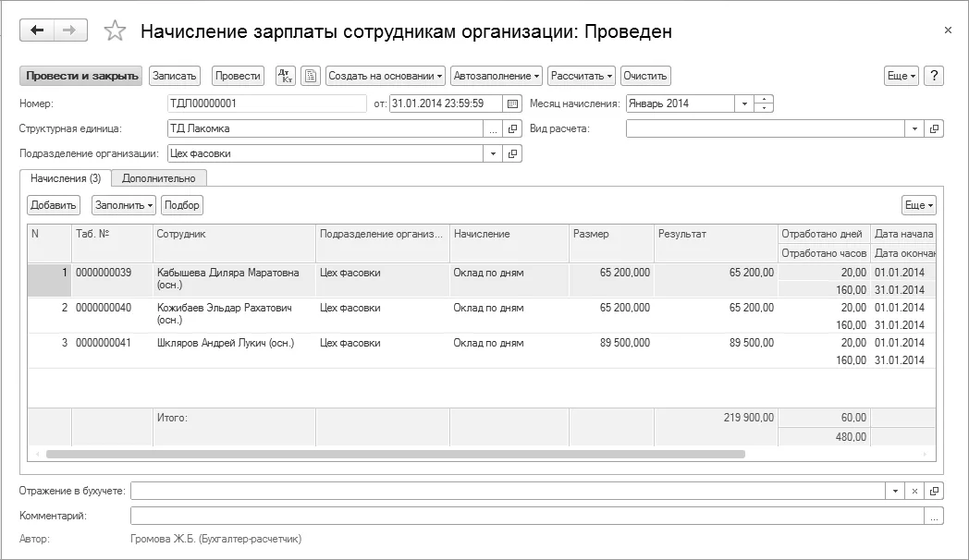Viewport: 969px width, 560px height.
Task: Show Дт/Кт accounting entries icon
Action: click(286, 76)
